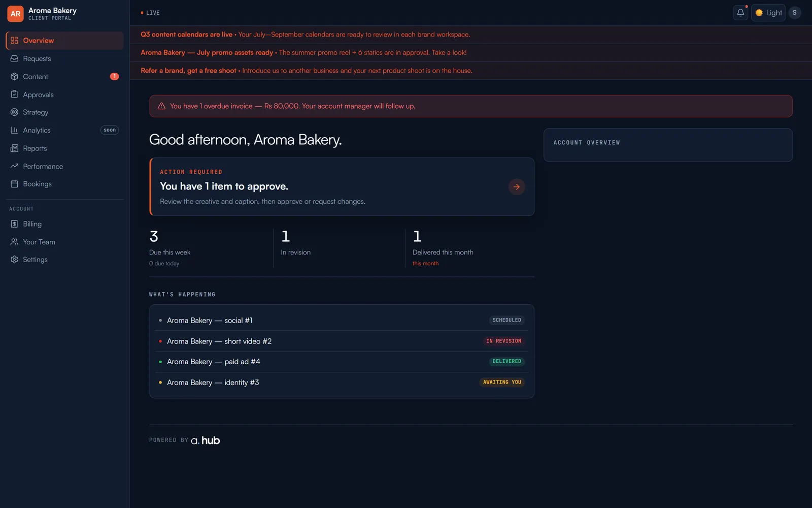
Task: Click the arrow icon on the Action Required card
Action: coord(516,187)
